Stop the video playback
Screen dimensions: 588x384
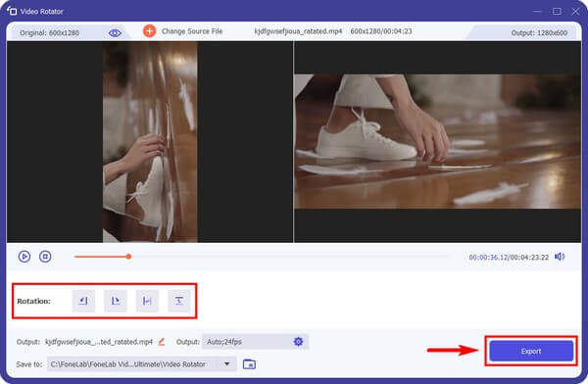pyautogui.click(x=45, y=257)
